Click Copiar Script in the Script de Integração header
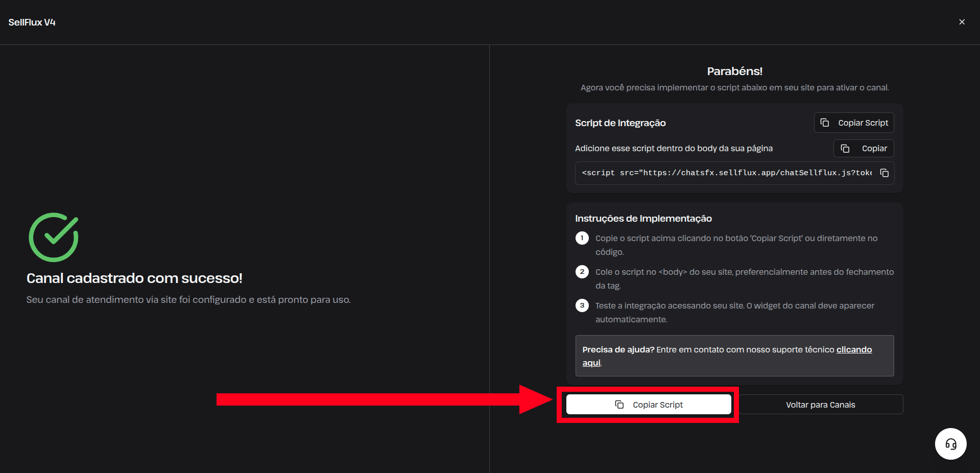980x473 pixels. (854, 123)
